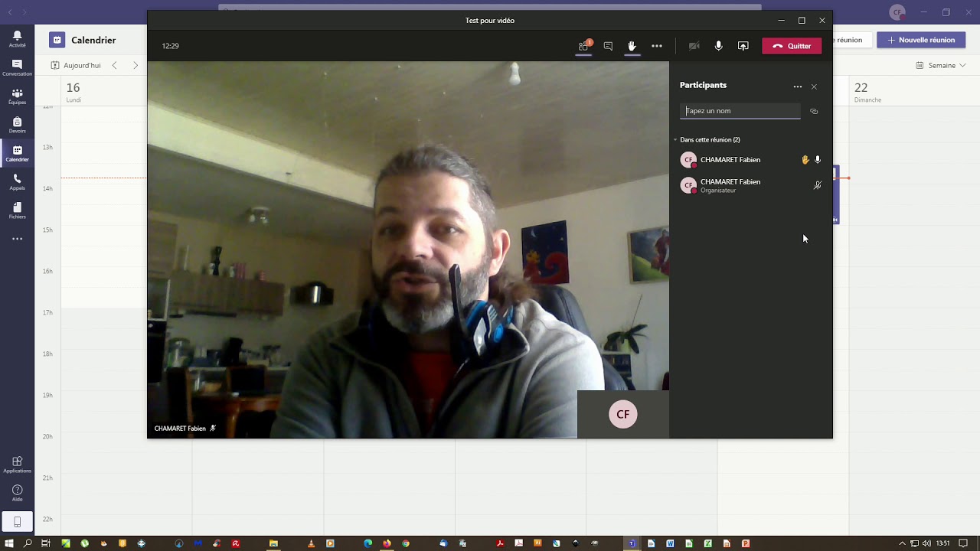Open profile avatar CF in Teams title bar

(x=897, y=12)
